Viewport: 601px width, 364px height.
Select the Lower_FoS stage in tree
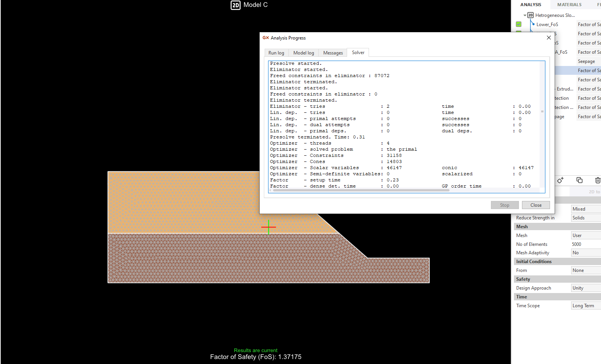pyautogui.click(x=547, y=25)
